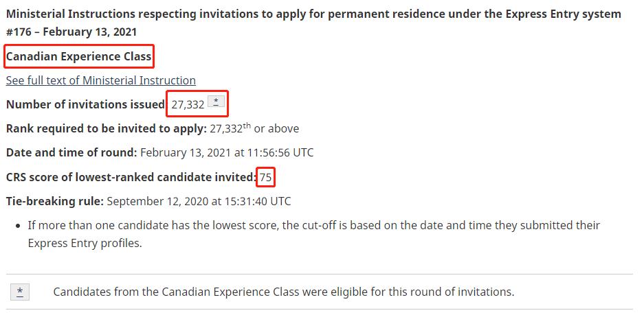The width and height of the screenshot is (644, 315).
Task: Click the round time February 13, 2021 at 11:56:56 UTC
Action: point(227,152)
